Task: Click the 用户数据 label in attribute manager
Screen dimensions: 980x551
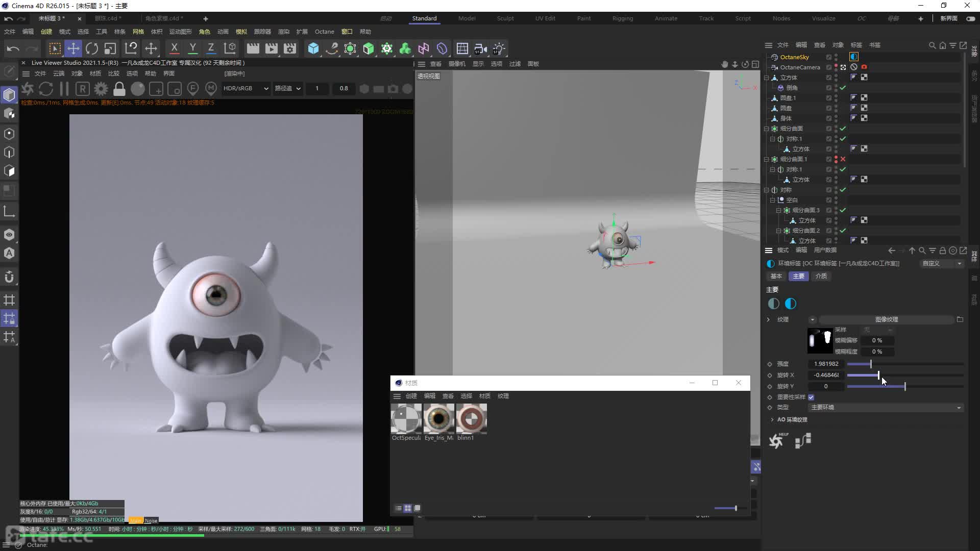Action: (825, 250)
